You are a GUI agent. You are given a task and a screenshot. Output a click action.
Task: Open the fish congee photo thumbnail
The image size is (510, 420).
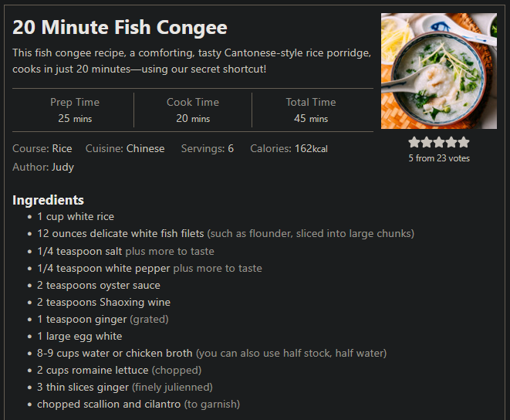click(439, 71)
